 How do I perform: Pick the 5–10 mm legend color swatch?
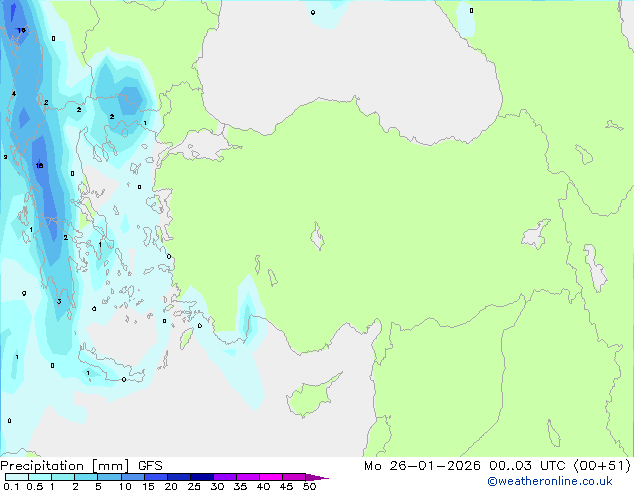point(109,477)
